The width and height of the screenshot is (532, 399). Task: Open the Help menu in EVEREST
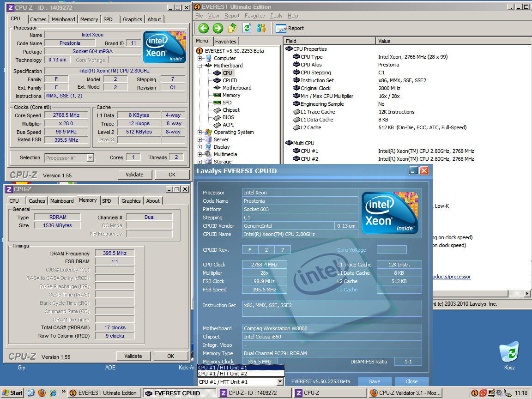click(x=293, y=16)
